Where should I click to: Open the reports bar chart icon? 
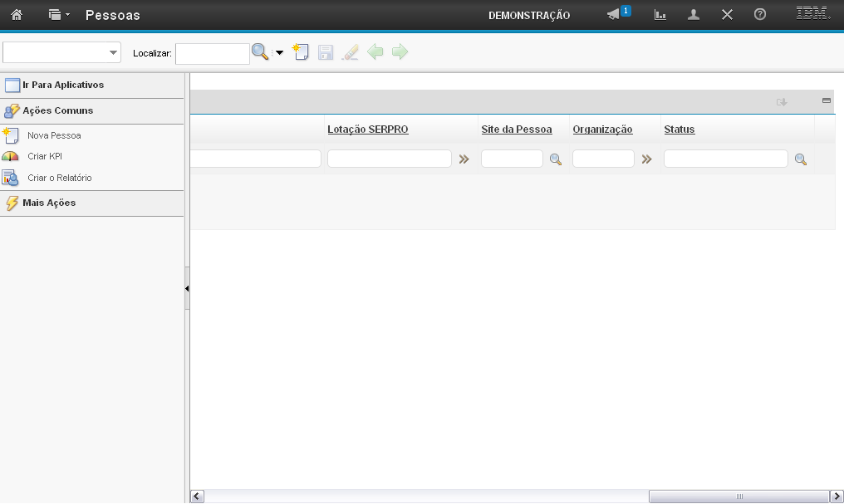(660, 15)
